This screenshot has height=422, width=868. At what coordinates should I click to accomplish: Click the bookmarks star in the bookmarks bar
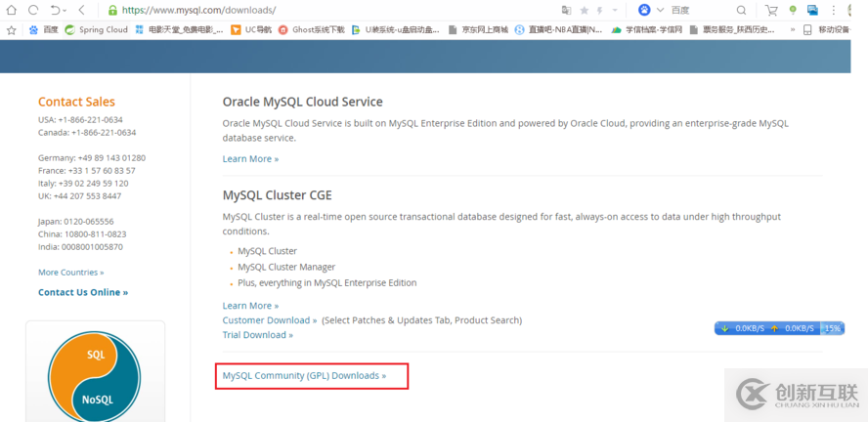(x=11, y=30)
